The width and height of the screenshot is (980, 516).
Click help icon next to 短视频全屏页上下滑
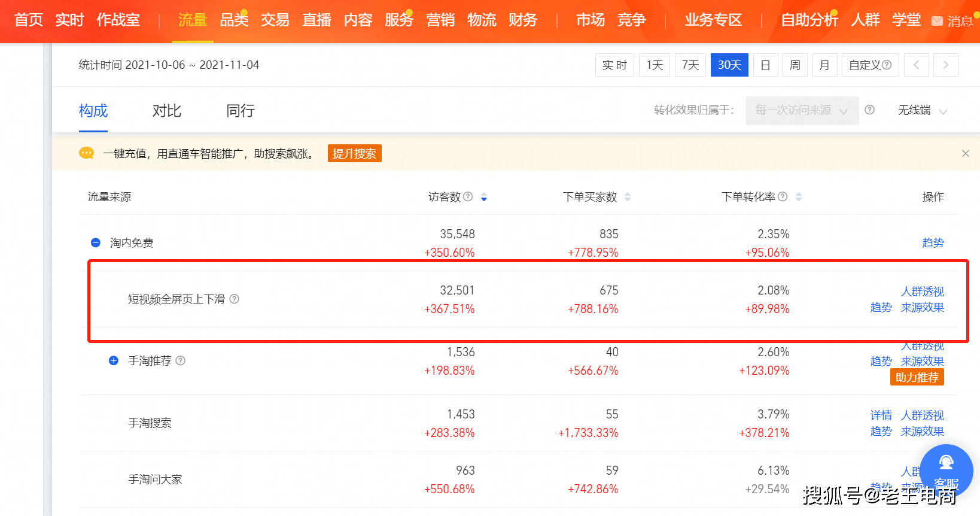(x=235, y=299)
